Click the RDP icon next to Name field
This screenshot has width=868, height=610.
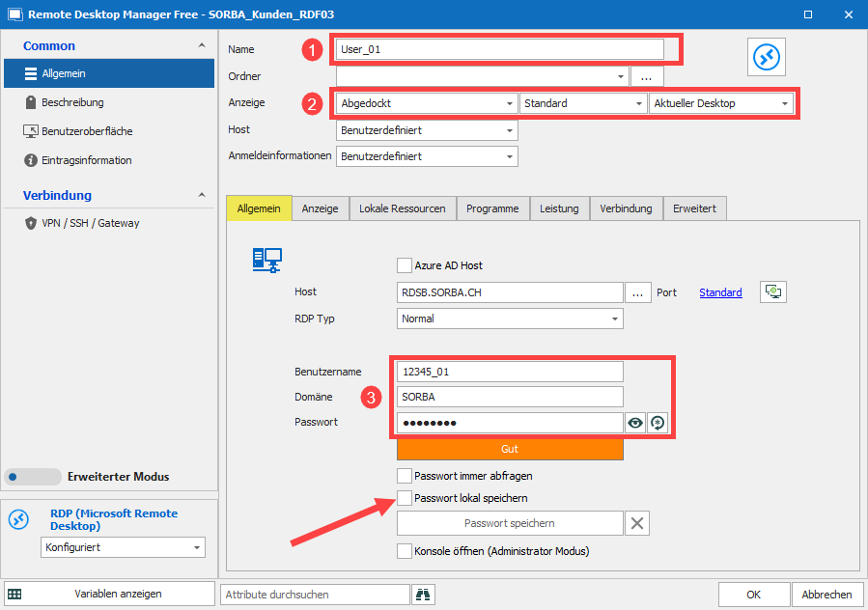tap(769, 59)
